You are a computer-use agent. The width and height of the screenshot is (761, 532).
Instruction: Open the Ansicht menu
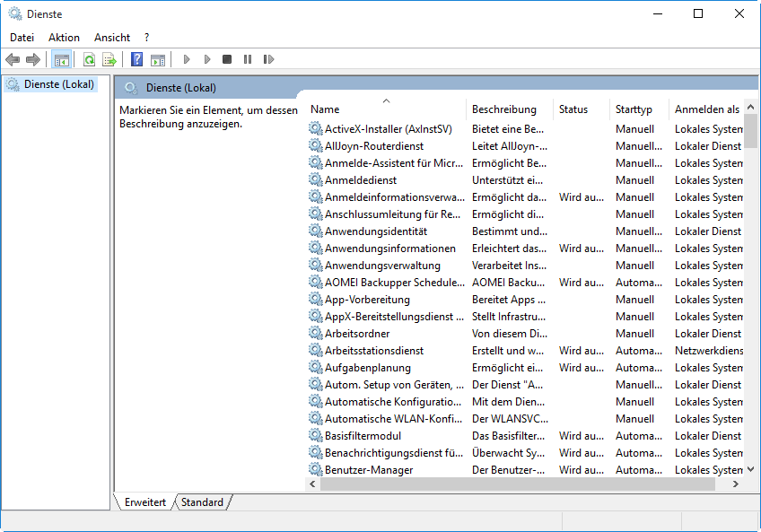click(112, 38)
